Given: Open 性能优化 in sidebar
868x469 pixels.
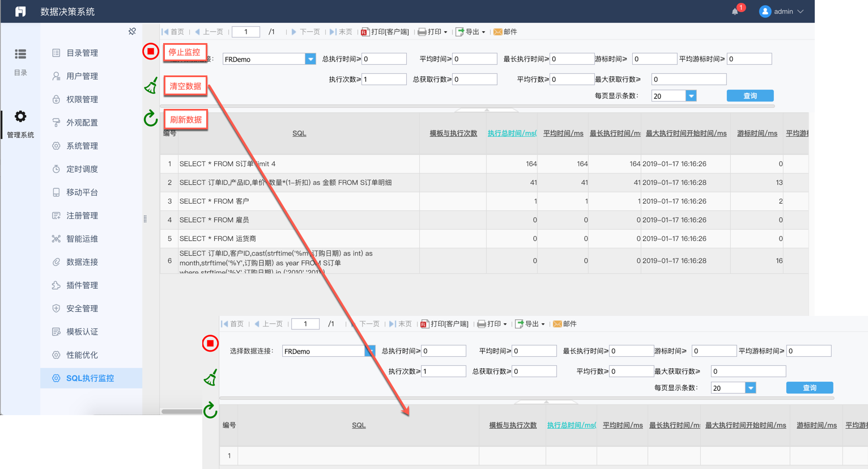Looking at the screenshot, I should coord(91,355).
